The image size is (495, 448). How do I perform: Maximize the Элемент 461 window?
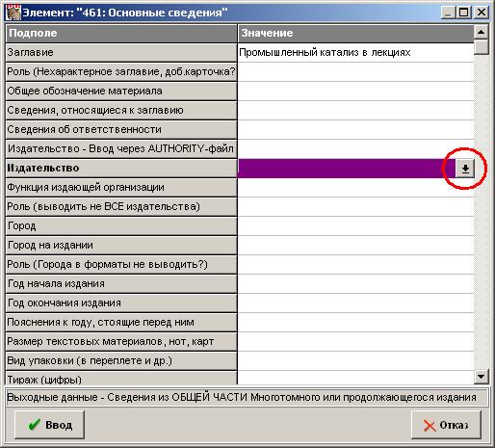[464, 13]
